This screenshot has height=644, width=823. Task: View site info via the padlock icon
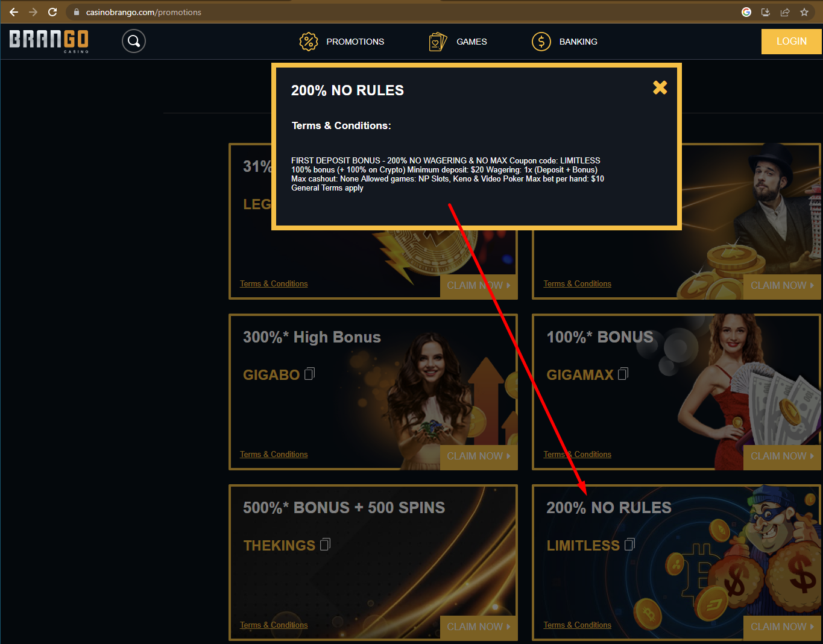click(x=77, y=12)
